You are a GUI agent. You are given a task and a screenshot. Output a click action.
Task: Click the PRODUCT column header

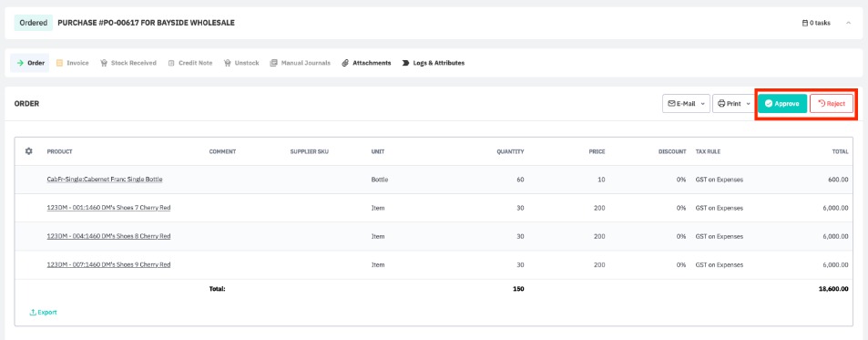(x=60, y=151)
